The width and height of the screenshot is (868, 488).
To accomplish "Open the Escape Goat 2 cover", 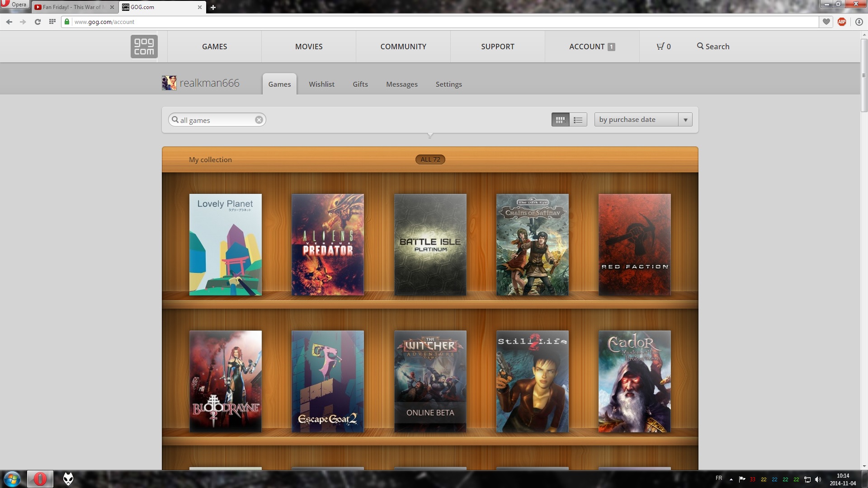I will [x=328, y=381].
